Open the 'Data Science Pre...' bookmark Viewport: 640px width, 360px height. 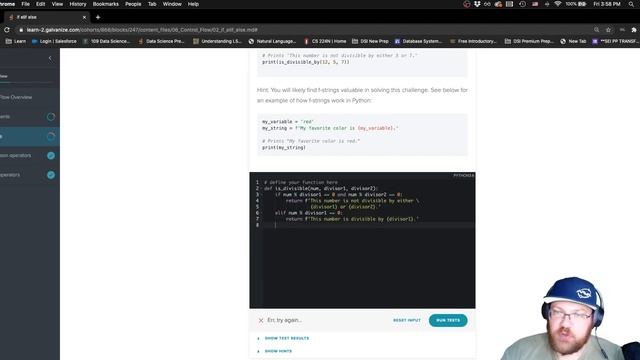pos(161,41)
